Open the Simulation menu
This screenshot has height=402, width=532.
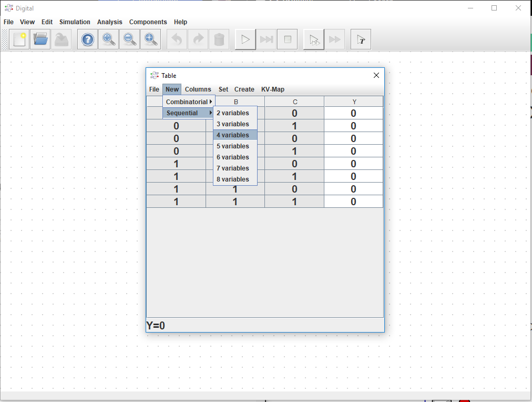tap(75, 22)
